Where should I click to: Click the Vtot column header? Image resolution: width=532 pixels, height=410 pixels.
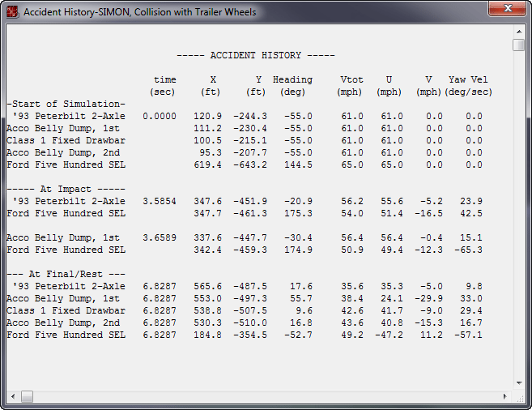click(x=352, y=80)
